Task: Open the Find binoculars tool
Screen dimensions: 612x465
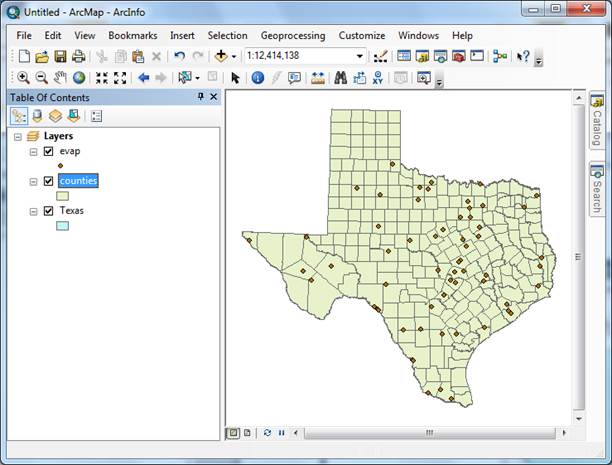Action: [340, 78]
